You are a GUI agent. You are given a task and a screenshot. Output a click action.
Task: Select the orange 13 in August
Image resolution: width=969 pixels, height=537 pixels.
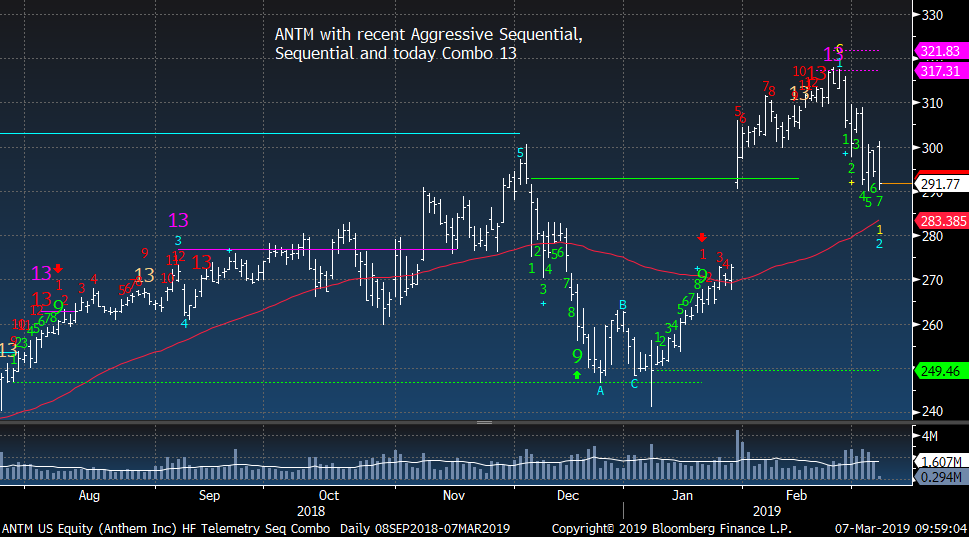click(144, 275)
